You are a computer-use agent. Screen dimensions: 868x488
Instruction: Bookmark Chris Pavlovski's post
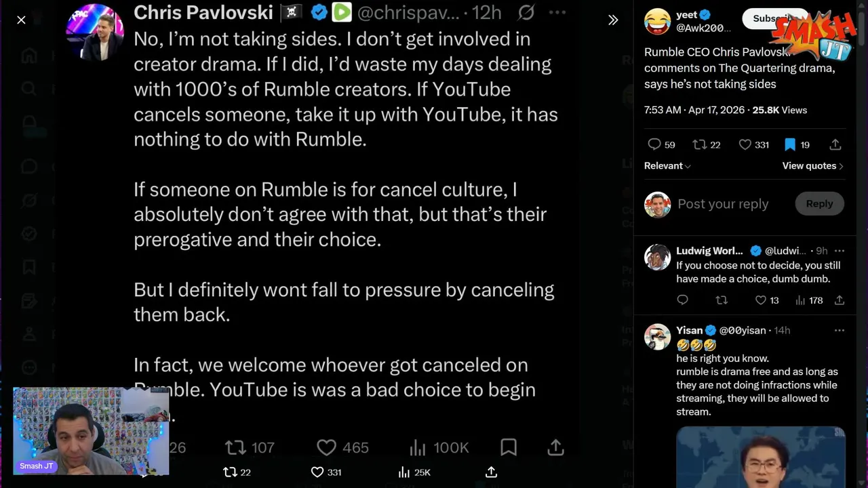point(508,447)
